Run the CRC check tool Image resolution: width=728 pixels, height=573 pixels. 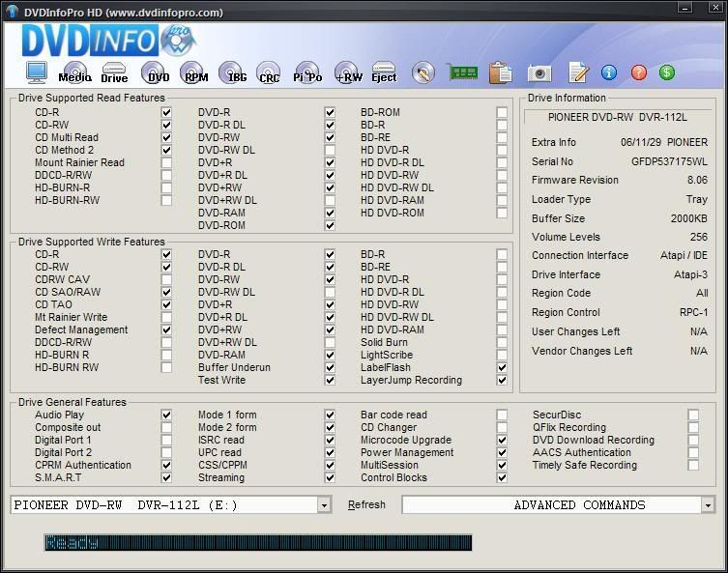(x=269, y=72)
